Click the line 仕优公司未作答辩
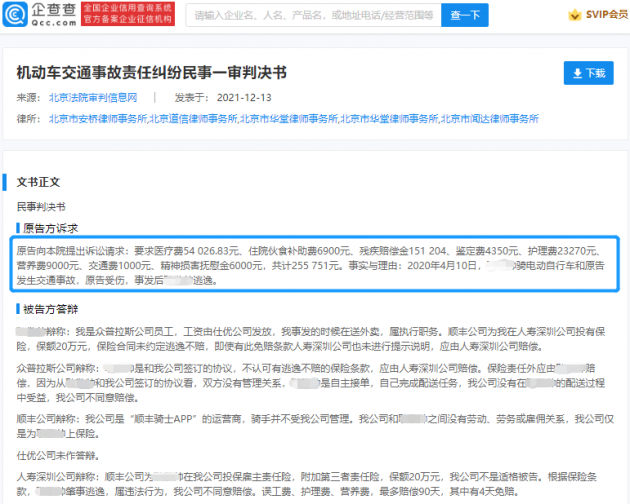The height and width of the screenshot is (504, 630). (58, 455)
